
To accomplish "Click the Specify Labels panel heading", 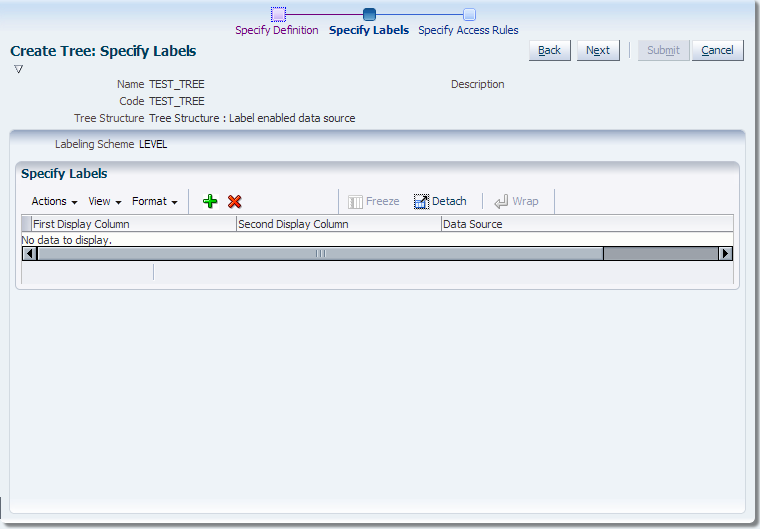I will pyautogui.click(x=64, y=174).
